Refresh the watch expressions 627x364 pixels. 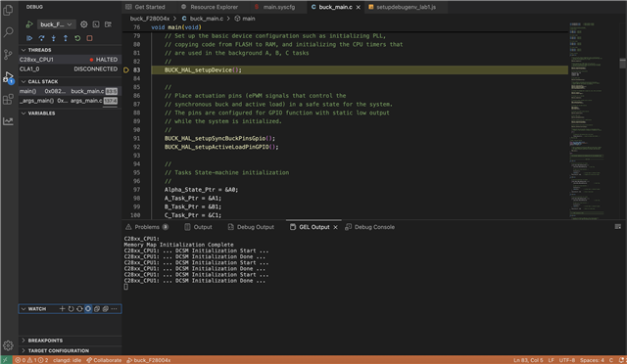pyautogui.click(x=71, y=308)
